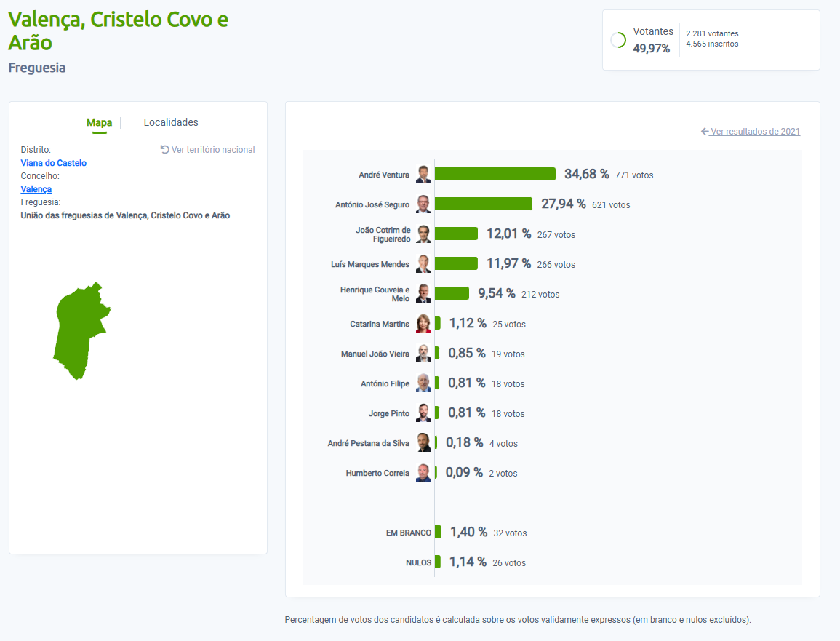Click the EM BRANCO votes bar
Image resolution: width=840 pixels, height=641 pixels.
pos(438,533)
